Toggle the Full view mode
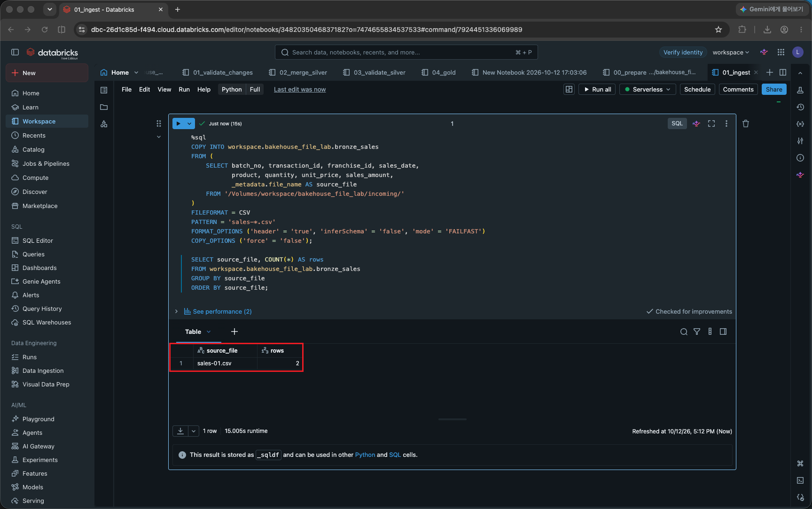This screenshot has height=509, width=812. tap(255, 89)
